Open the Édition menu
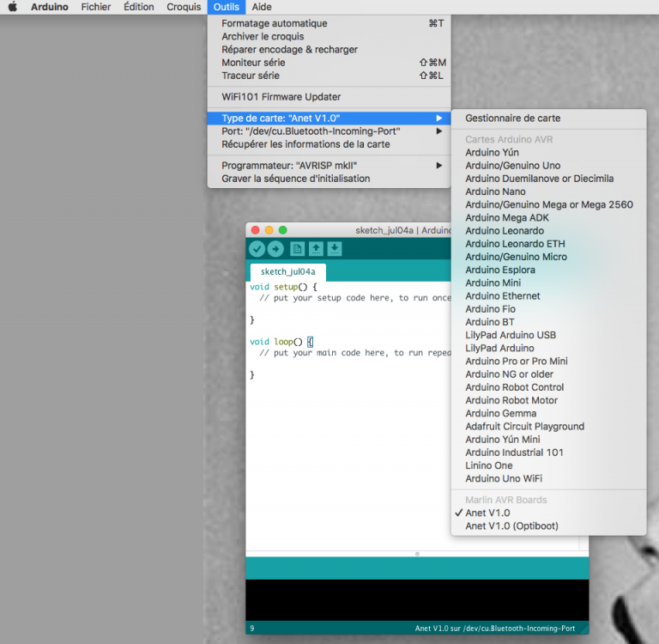The image size is (659, 644). 139,7
